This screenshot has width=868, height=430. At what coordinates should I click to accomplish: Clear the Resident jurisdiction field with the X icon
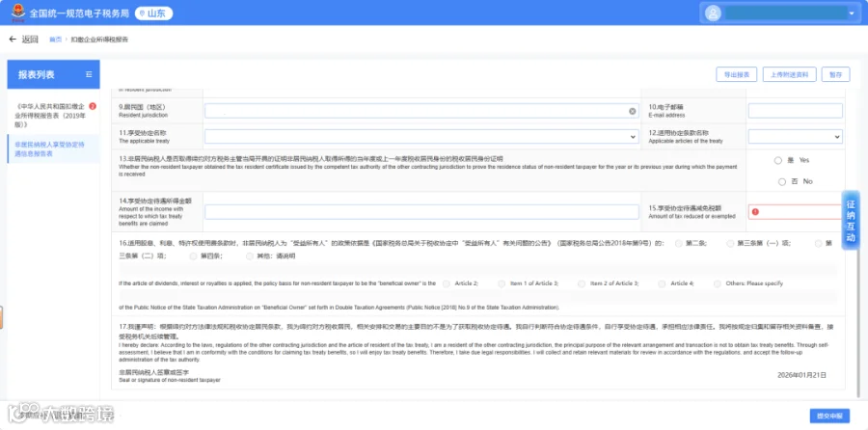[x=632, y=111]
